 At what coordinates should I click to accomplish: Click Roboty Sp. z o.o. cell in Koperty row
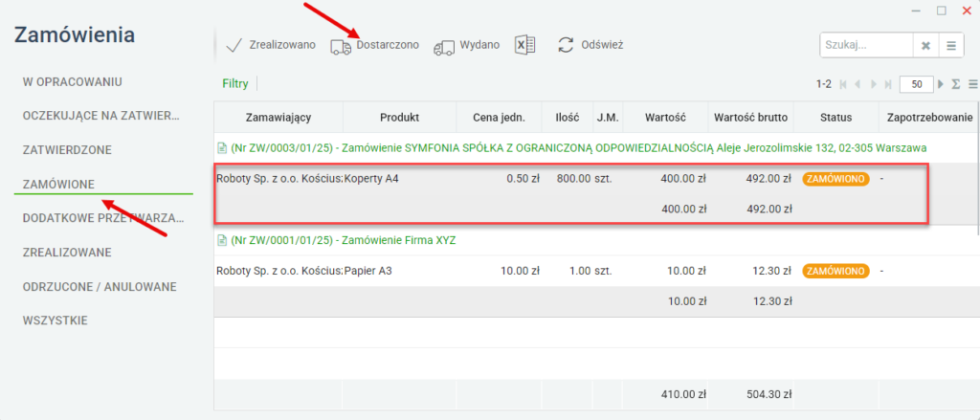(x=278, y=179)
